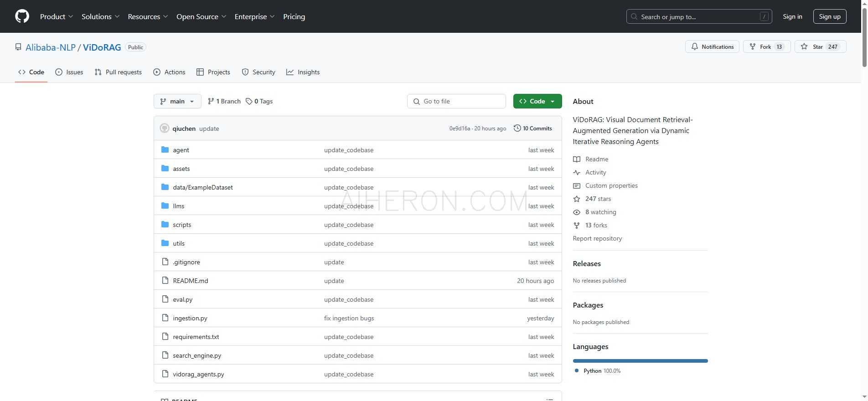Screen dimensions: 868x401
Task: Click the fork icon next to 13 forks
Action: [x=577, y=225]
